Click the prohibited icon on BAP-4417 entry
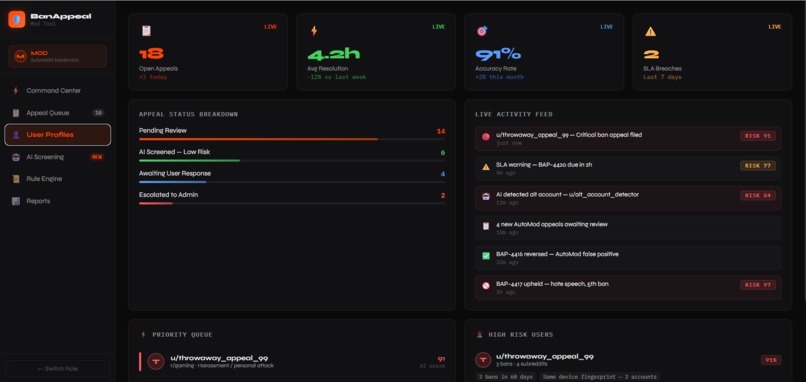The image size is (806, 382). coord(486,285)
